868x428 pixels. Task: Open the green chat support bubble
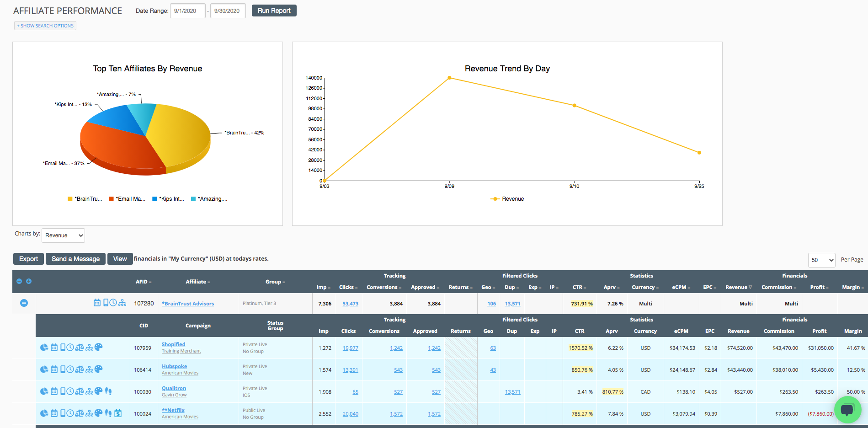click(847, 409)
